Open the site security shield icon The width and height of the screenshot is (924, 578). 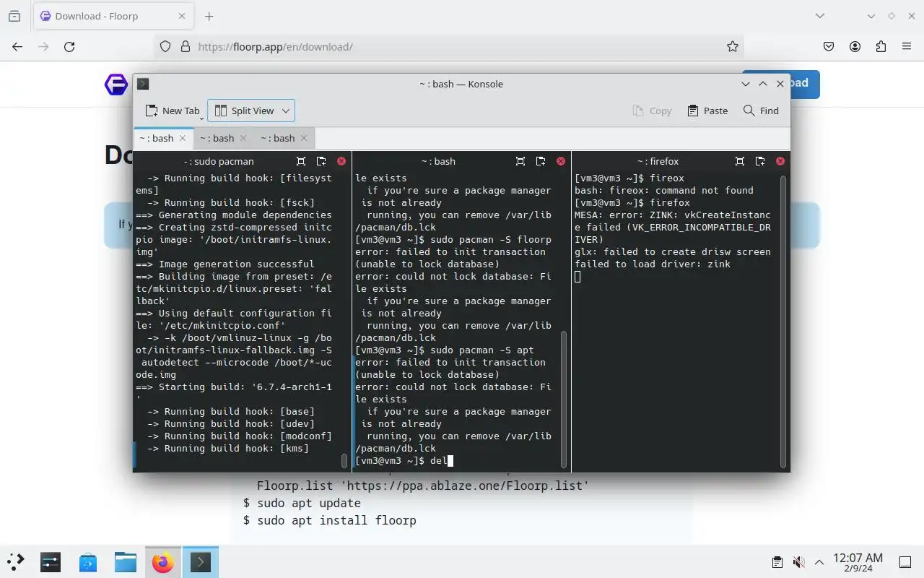[165, 46]
